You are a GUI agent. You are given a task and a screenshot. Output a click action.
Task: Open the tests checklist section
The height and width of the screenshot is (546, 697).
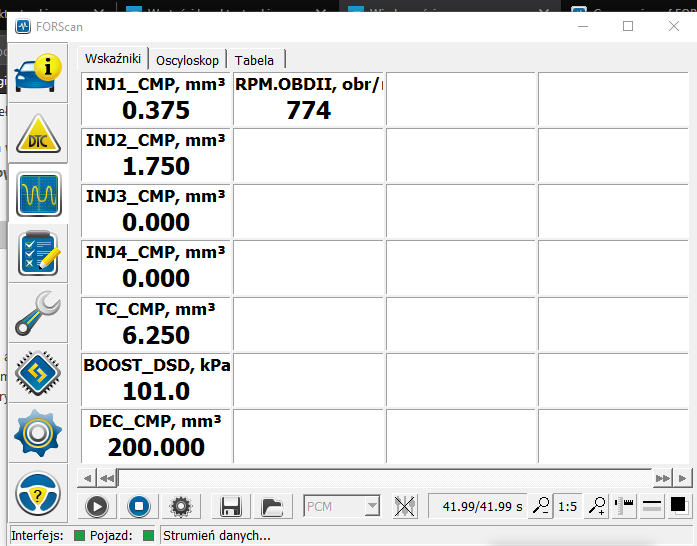pos(38,253)
